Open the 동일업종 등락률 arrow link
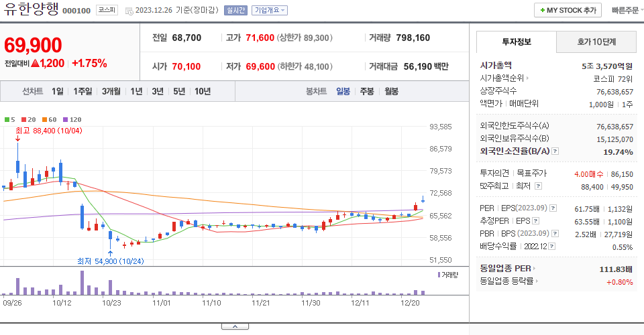 [x=509, y=281]
